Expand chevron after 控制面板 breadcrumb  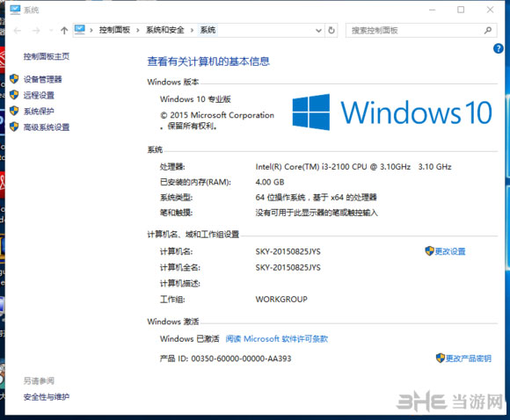(138, 31)
